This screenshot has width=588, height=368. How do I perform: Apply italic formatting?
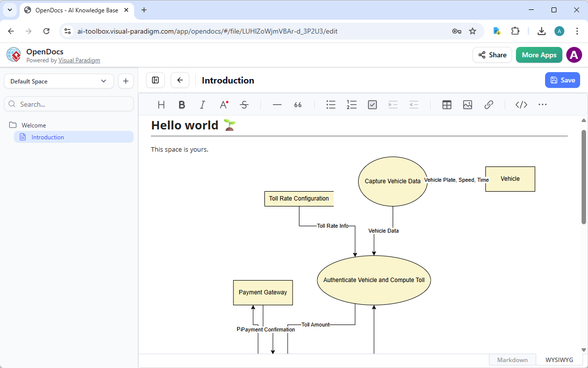pos(202,104)
